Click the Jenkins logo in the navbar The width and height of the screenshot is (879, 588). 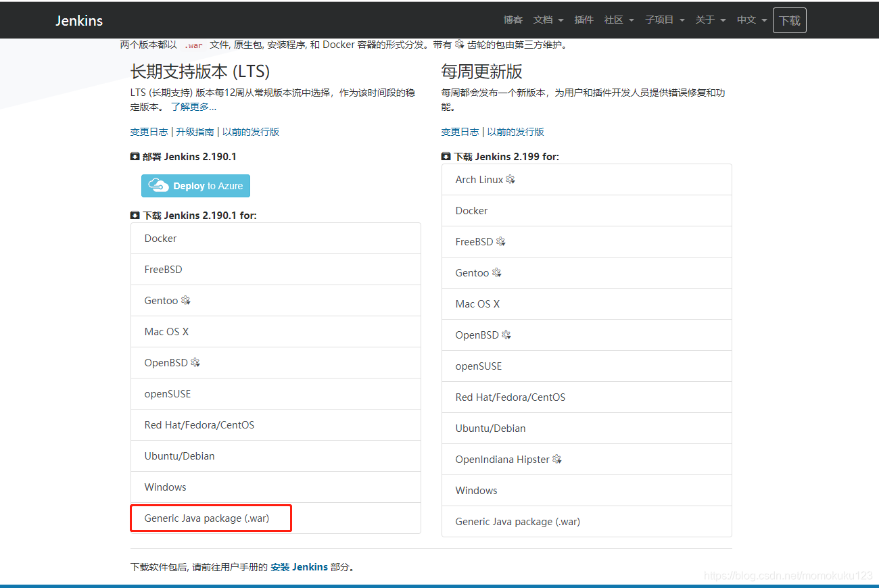pos(78,20)
